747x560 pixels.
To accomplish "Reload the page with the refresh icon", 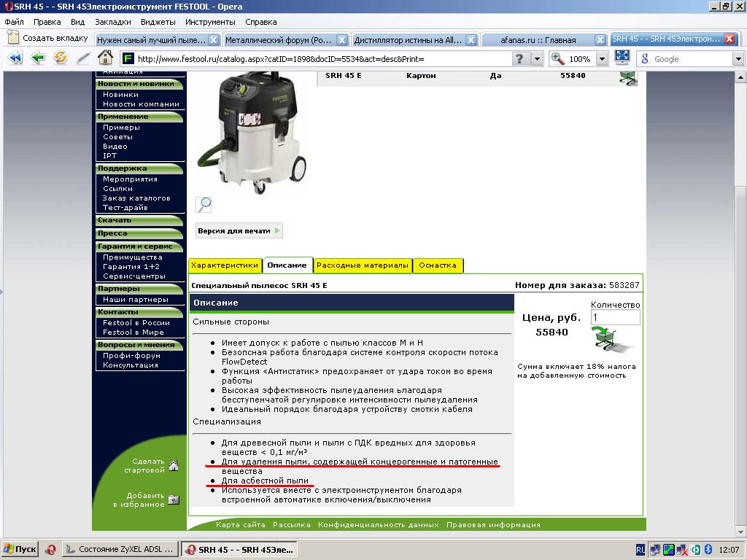I will click(x=61, y=58).
